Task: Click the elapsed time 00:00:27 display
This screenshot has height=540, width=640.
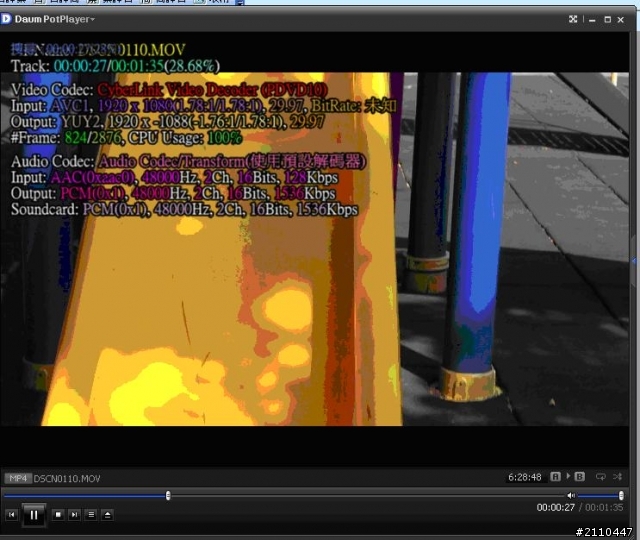Action: point(556,507)
